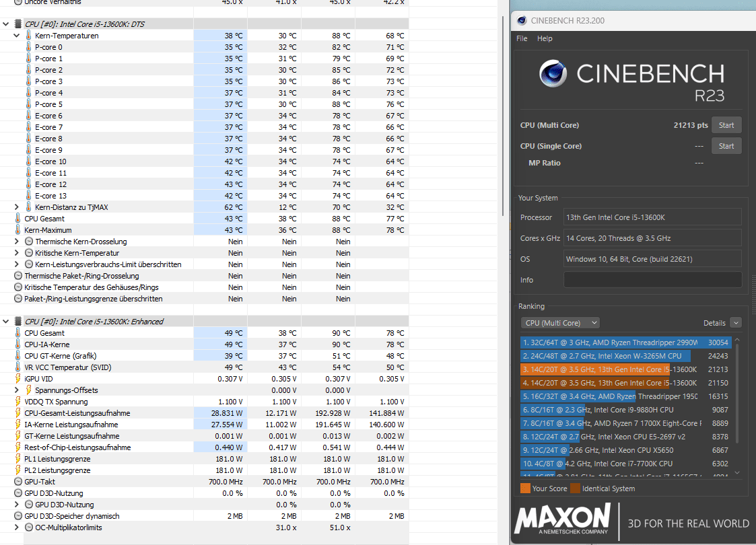Click current value 28.831 W of CPU-Gesamt-Leistungsaufnahme
Image resolution: width=756 pixels, height=545 pixels.
click(x=227, y=413)
